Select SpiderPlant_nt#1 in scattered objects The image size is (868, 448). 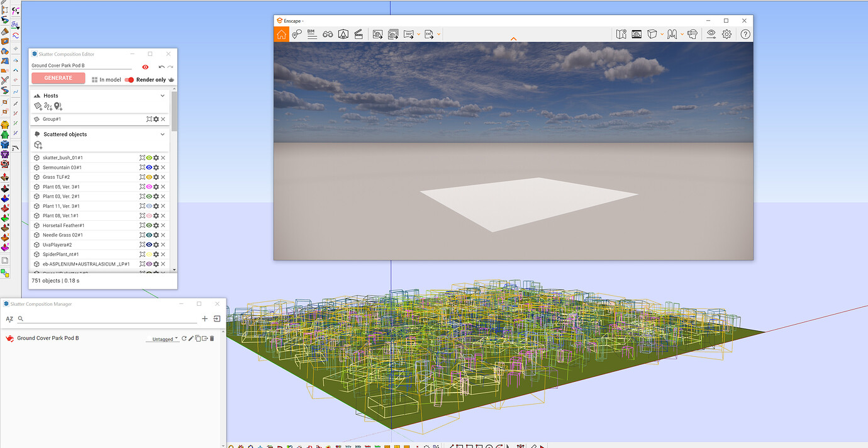(x=100, y=254)
